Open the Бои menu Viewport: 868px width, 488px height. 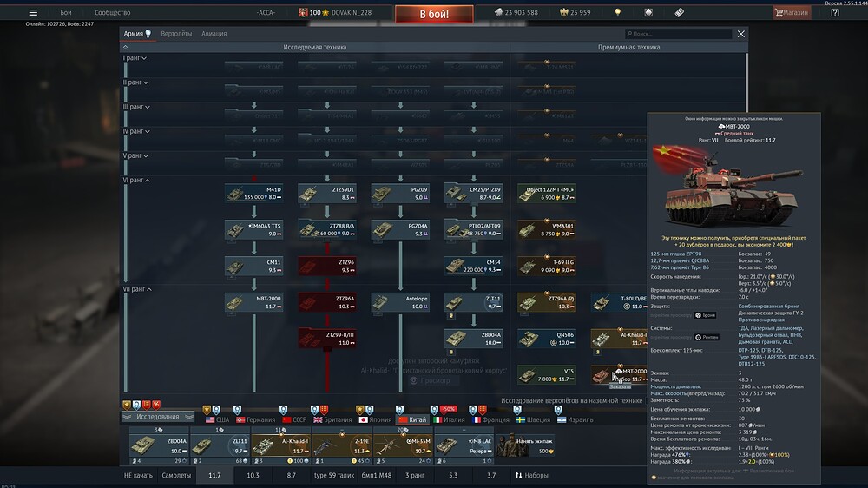66,12
